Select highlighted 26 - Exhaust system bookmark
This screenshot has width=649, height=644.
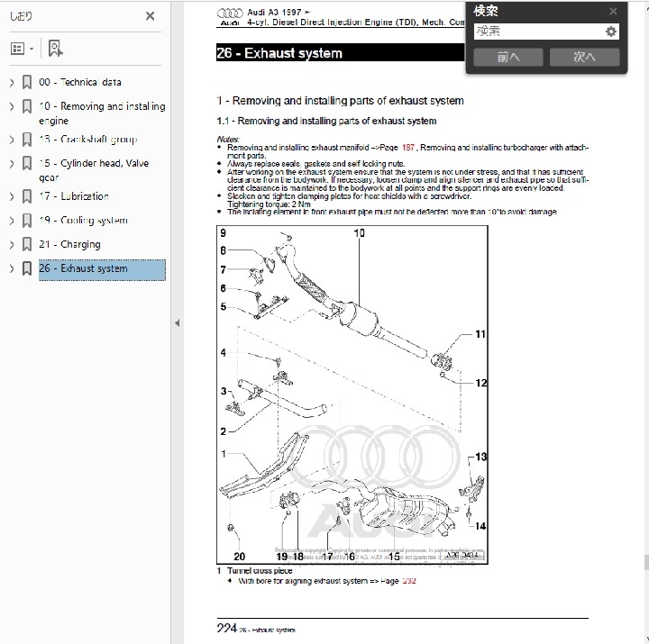click(x=102, y=269)
